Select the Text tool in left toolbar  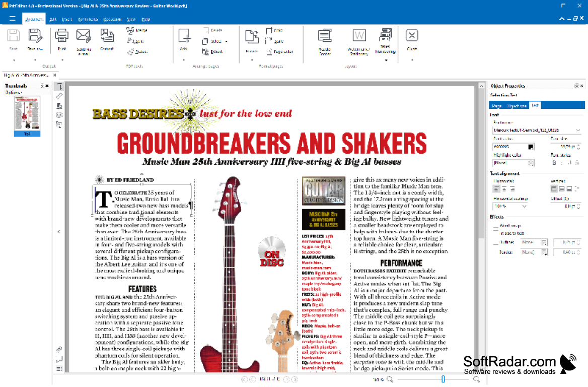coord(59,87)
